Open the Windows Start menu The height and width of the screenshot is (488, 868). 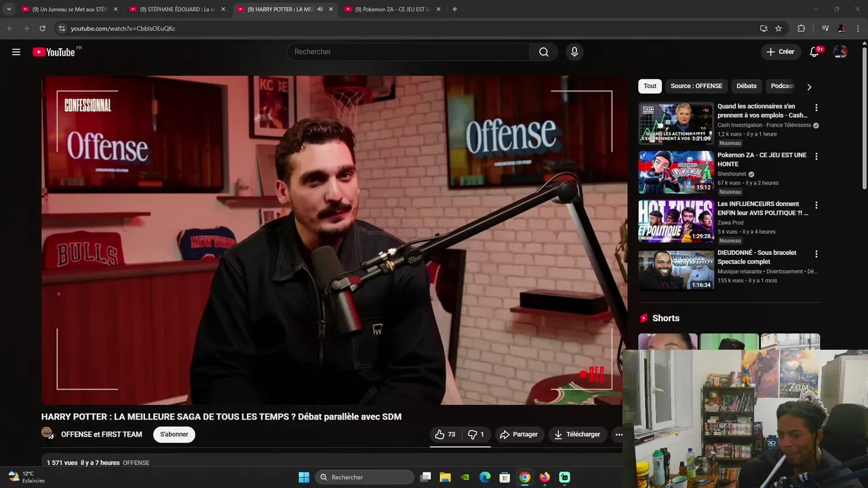[x=304, y=477]
